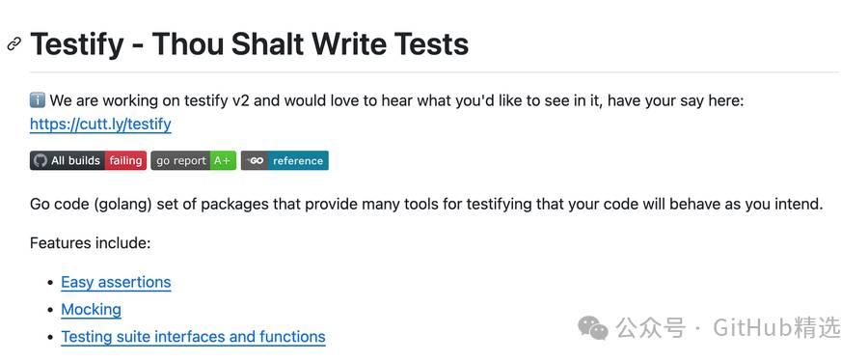Follow the Mocking link
Screen dimensions: 868x362
(x=91, y=309)
